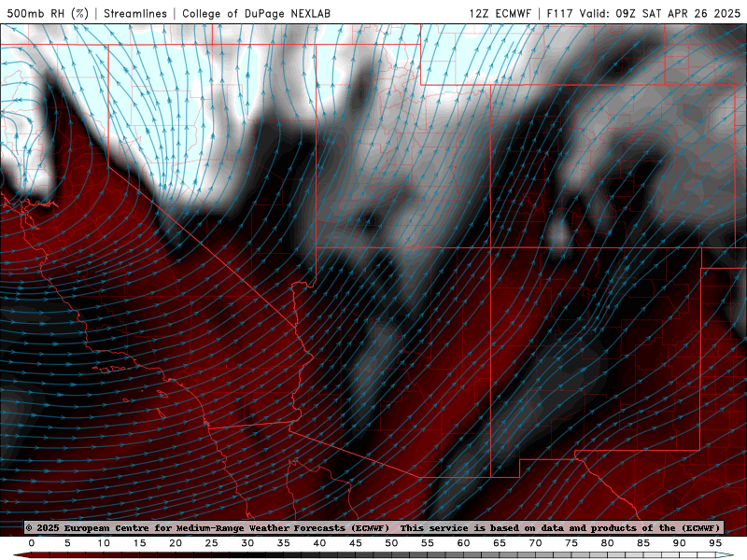The image size is (747, 560).
Task: Click the ECMWF copyright notice banner
Action: click(373, 527)
